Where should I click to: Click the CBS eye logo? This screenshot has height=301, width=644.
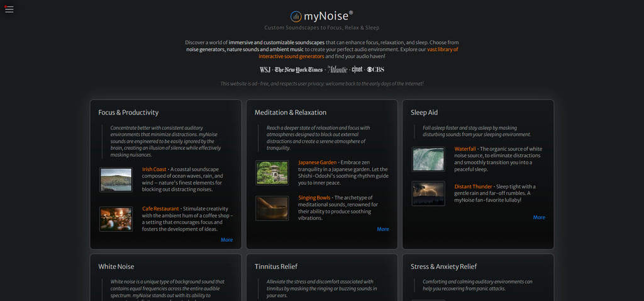coord(375,69)
